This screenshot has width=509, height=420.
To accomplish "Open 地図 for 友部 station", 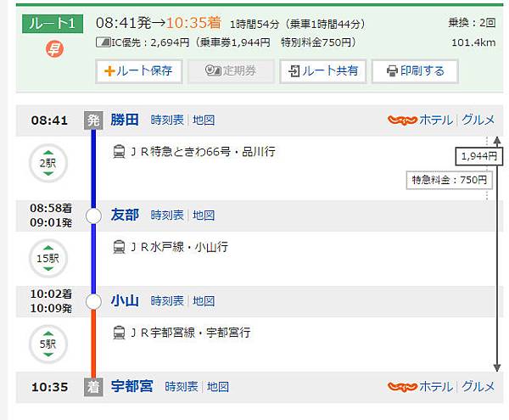I will [x=204, y=216].
